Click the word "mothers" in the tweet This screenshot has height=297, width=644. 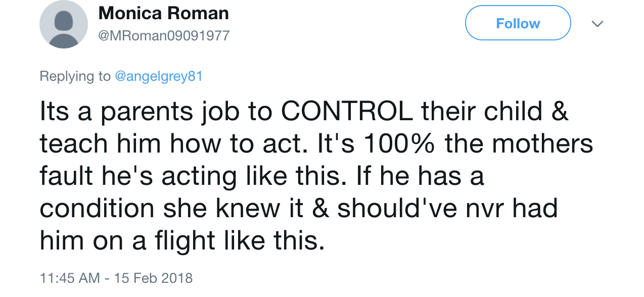pyautogui.click(x=542, y=144)
